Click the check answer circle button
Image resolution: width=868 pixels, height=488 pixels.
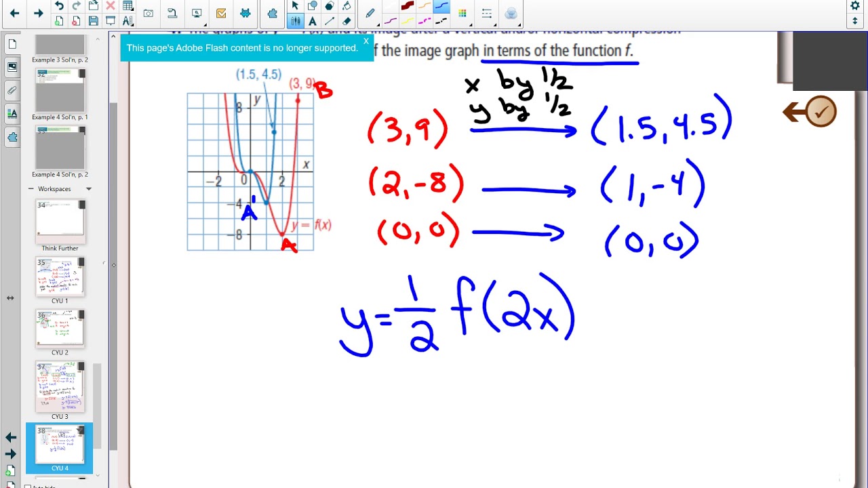821,112
